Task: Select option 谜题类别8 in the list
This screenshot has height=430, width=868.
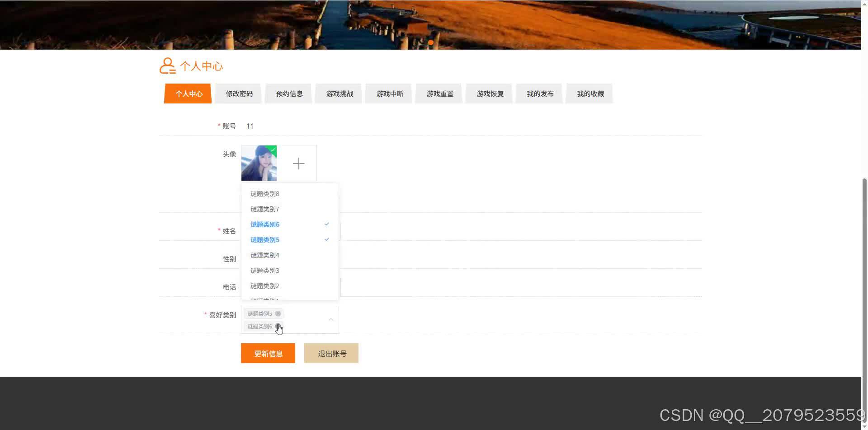Action: pyautogui.click(x=290, y=194)
